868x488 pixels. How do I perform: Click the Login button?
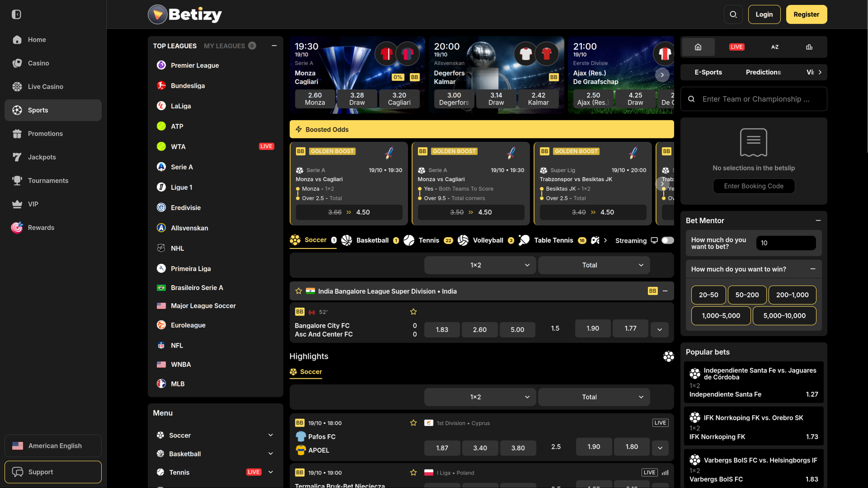tap(764, 14)
